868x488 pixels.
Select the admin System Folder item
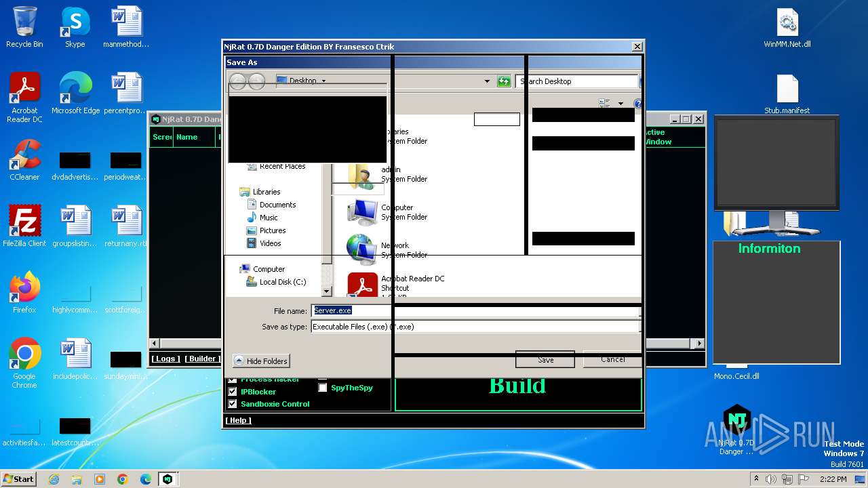pos(388,175)
